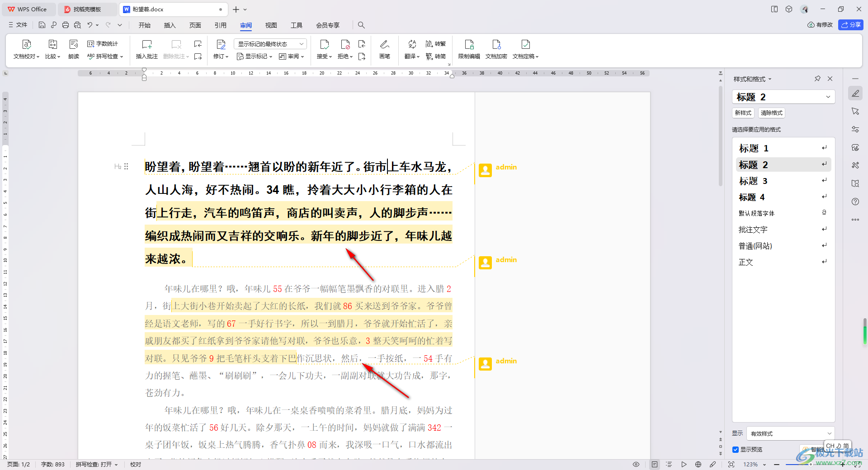Screen dimensions: 868x470
Task: Open 文档加密 document encryption
Action: 496,49
